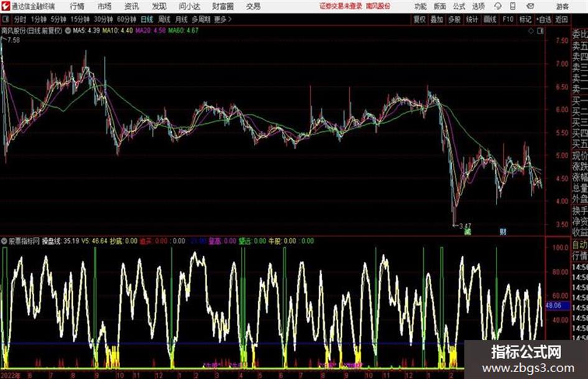Expand the 更多 more periods chevron
588x379 pixels.
click(223, 19)
